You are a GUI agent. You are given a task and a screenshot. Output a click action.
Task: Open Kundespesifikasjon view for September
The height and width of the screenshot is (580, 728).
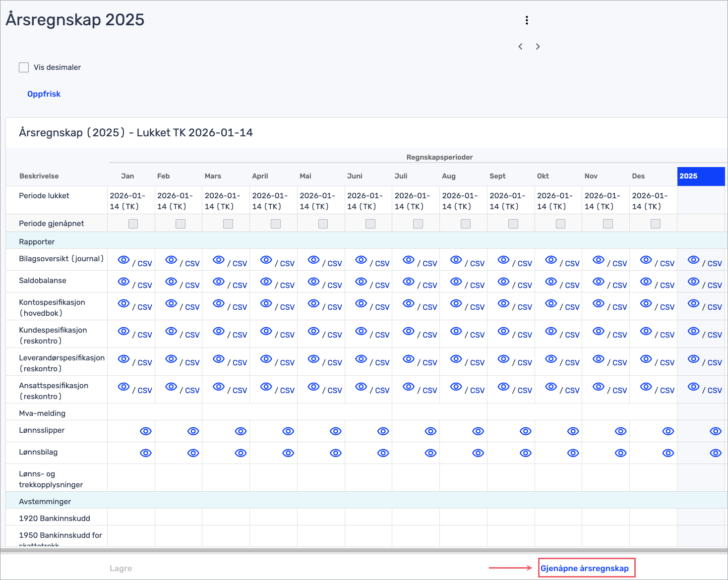click(503, 332)
